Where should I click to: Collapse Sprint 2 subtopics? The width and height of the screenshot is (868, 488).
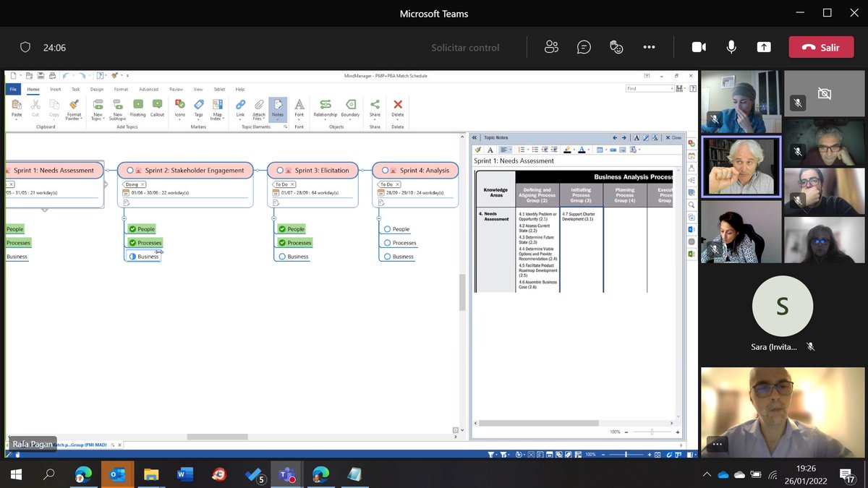click(124, 218)
